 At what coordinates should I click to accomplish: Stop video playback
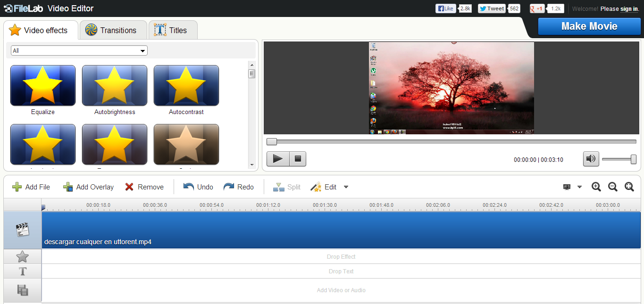(x=298, y=159)
